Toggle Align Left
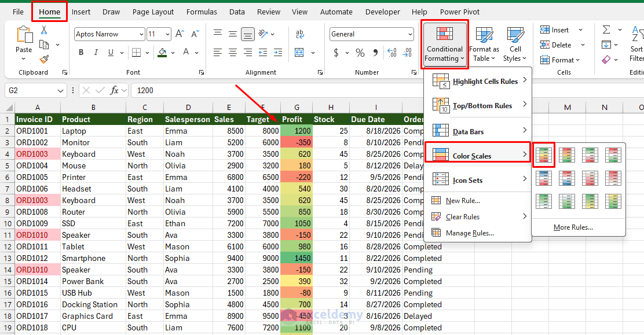Viewport: 644px width, 335px height. point(218,52)
